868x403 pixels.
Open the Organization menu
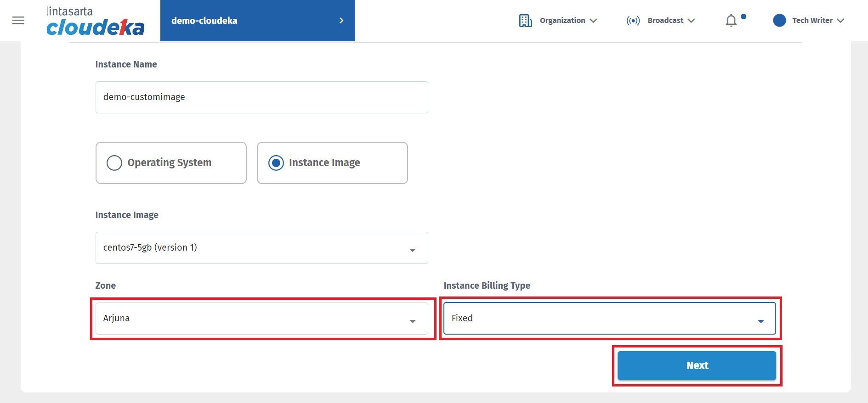(562, 21)
